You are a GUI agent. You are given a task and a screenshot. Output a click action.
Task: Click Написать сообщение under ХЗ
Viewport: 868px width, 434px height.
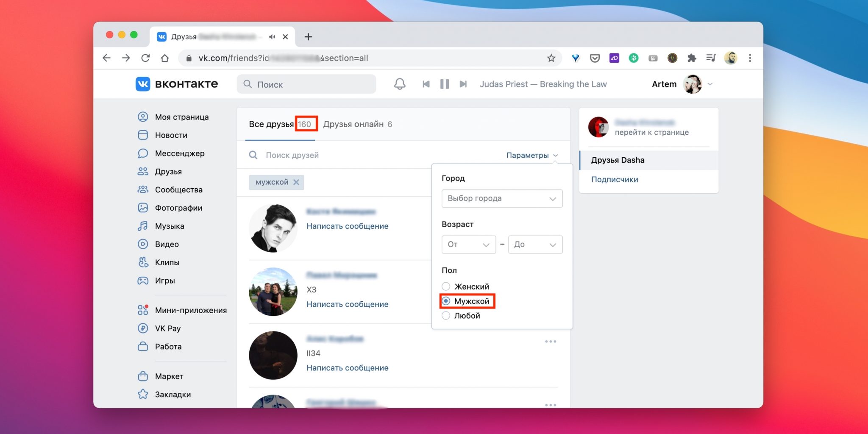[347, 304]
